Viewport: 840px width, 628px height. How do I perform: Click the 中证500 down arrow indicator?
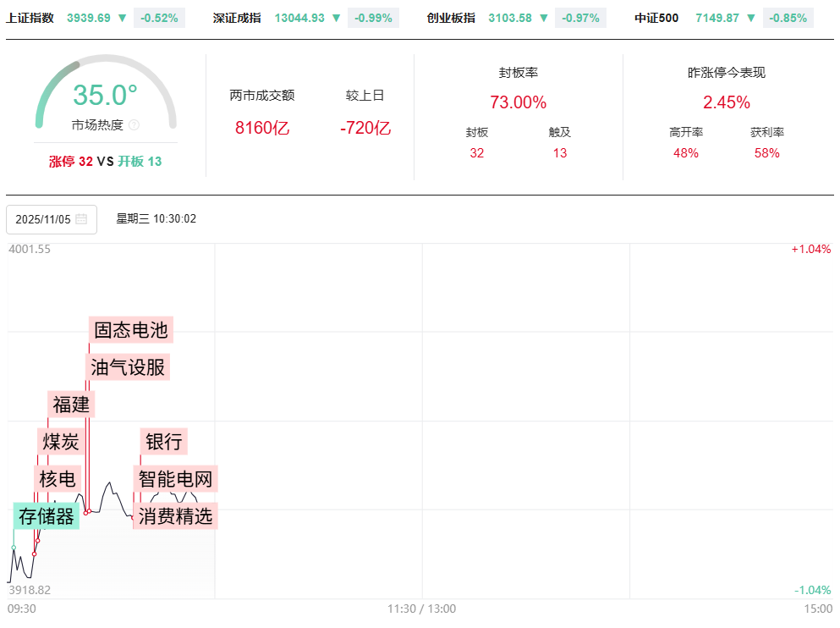(x=750, y=18)
